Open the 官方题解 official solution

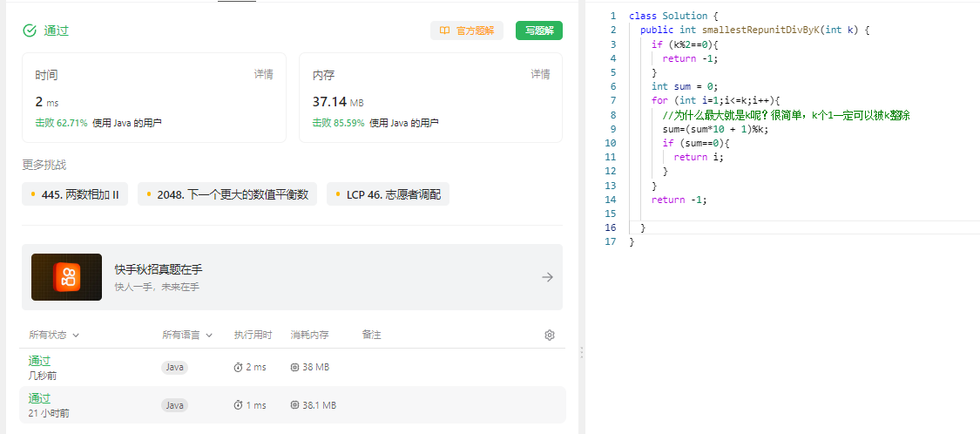click(467, 31)
